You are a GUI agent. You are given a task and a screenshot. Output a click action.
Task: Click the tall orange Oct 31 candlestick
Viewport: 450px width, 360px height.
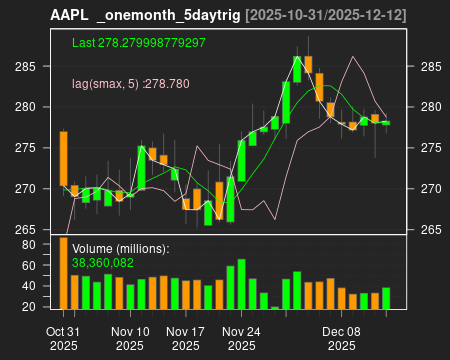tap(63, 159)
